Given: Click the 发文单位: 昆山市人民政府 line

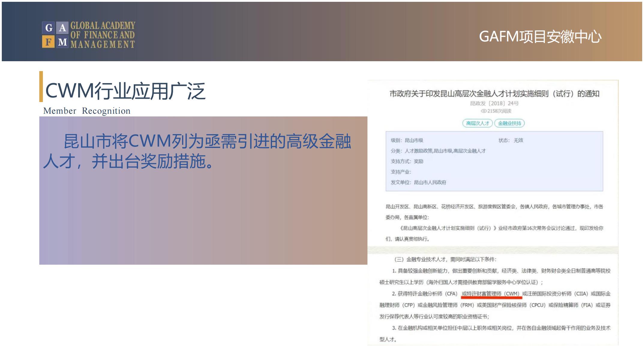Looking at the screenshot, I should click(418, 182).
